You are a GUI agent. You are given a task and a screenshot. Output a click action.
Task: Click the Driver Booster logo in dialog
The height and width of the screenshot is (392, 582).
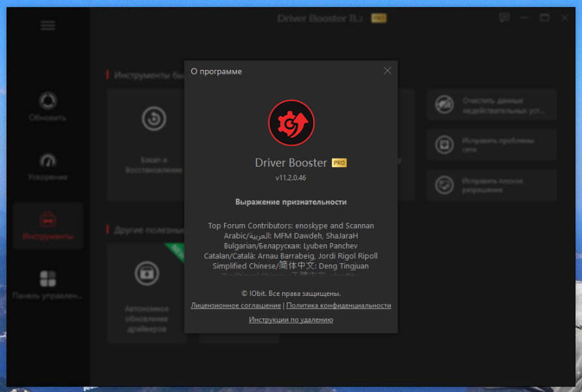[291, 123]
